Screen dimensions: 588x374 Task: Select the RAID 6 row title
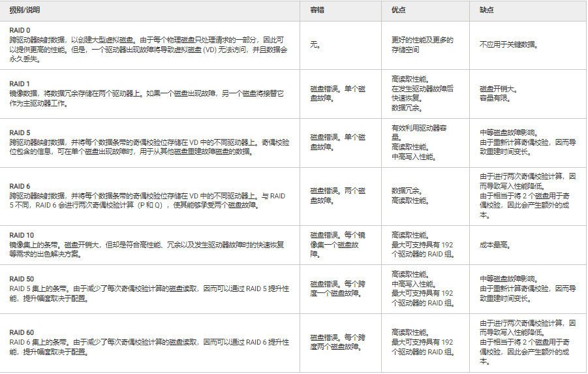click(20, 187)
